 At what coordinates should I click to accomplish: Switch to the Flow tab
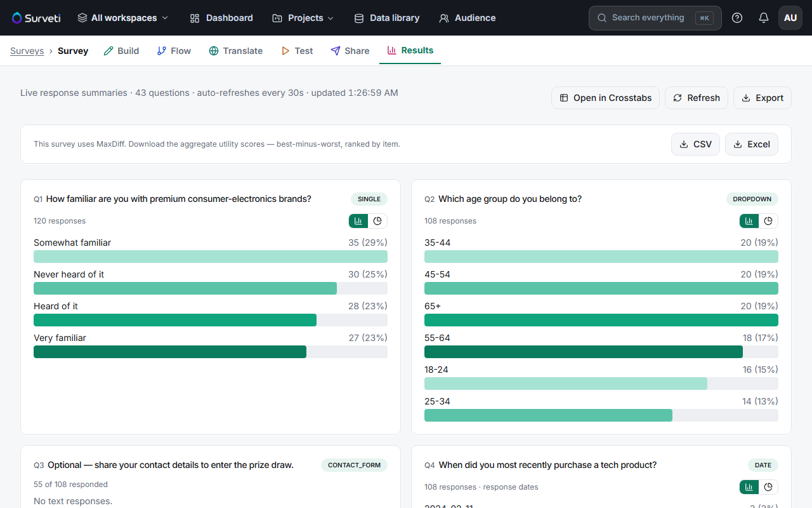coord(174,51)
